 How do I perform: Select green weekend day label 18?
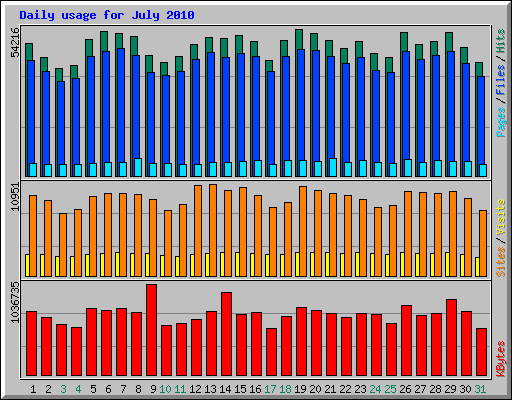(285, 389)
